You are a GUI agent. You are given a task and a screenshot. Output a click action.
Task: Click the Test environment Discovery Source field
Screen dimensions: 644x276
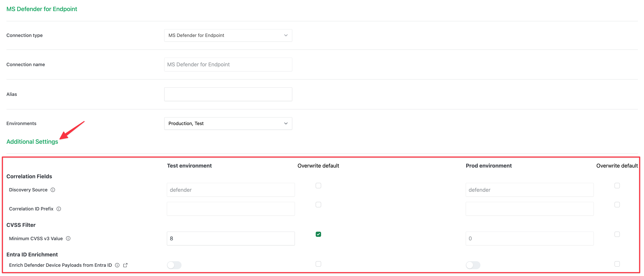[x=231, y=190]
